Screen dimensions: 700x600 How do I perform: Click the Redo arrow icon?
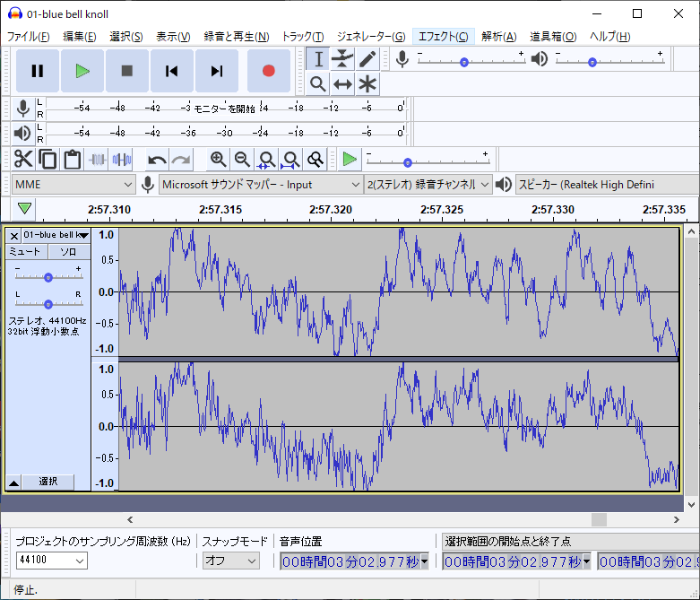point(181,159)
